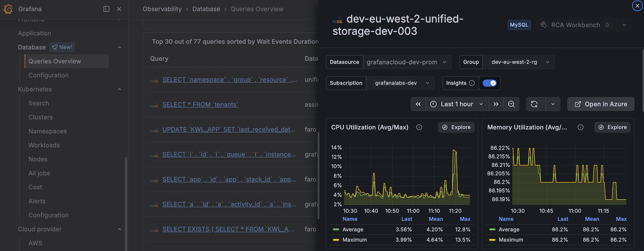
Task: Sort Memory legend by Mean column
Action: 592,219
